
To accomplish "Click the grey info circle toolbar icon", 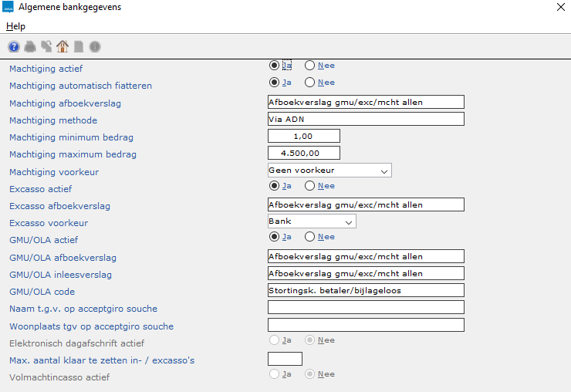I will point(95,47).
